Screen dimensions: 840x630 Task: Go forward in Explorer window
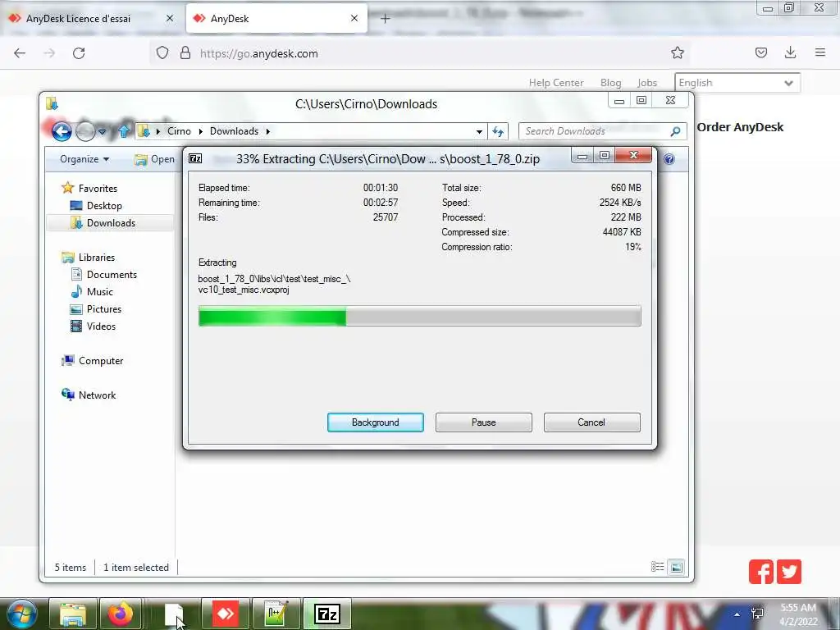coord(85,130)
